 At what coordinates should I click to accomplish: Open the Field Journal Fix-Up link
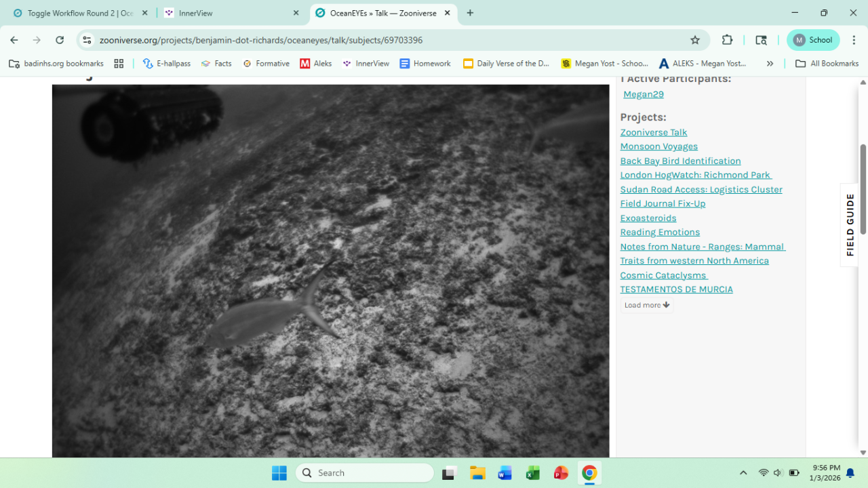coord(663,203)
